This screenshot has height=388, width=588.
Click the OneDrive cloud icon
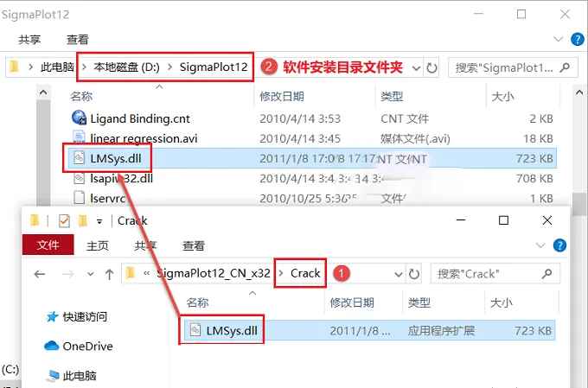point(51,346)
